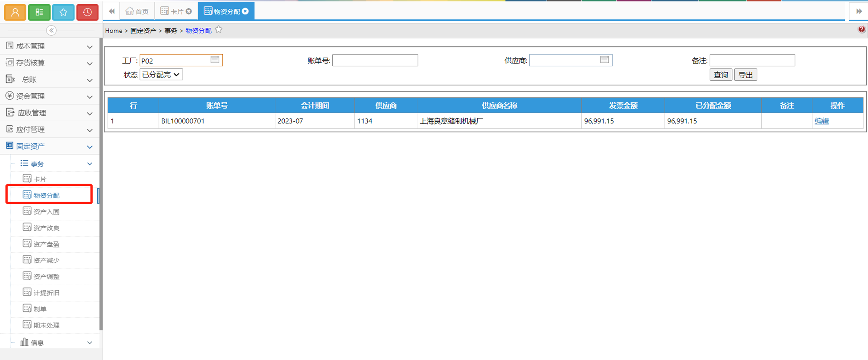Image resolution: width=868 pixels, height=360 pixels.
Task: Collapse the sidebar with double-chevron icon
Action: pos(51,31)
